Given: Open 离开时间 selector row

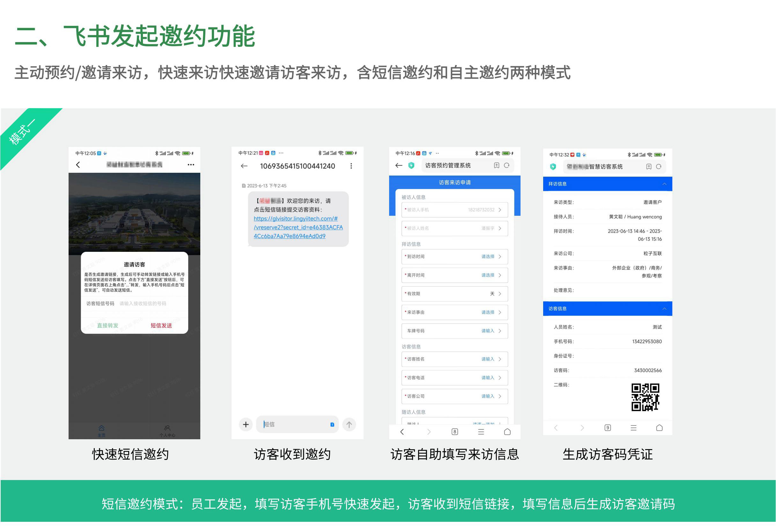Looking at the screenshot, I should (455, 275).
